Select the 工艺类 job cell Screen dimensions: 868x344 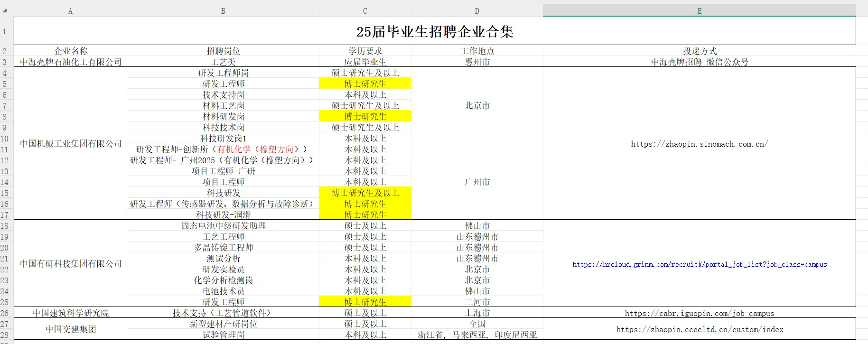tap(223, 62)
